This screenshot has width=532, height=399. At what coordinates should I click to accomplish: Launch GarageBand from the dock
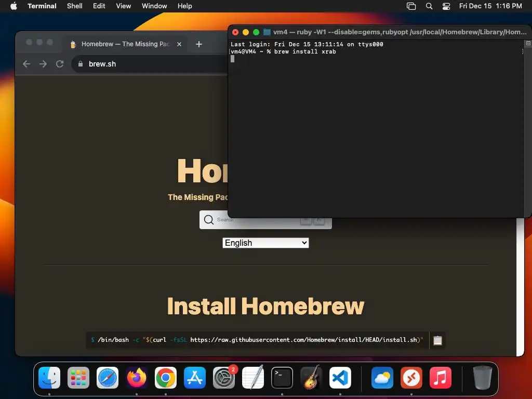[x=311, y=378]
